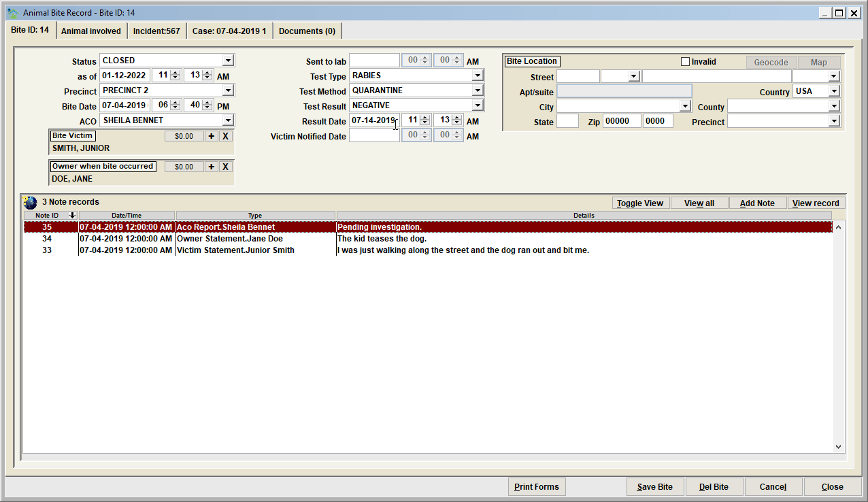
Task: Click the Add Note button
Action: [x=758, y=203]
